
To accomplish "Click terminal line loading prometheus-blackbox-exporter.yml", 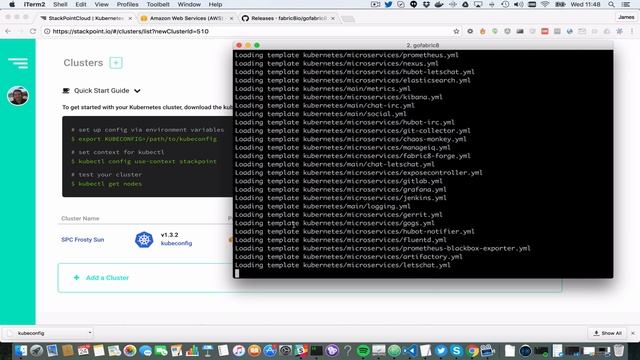I will point(382,248).
